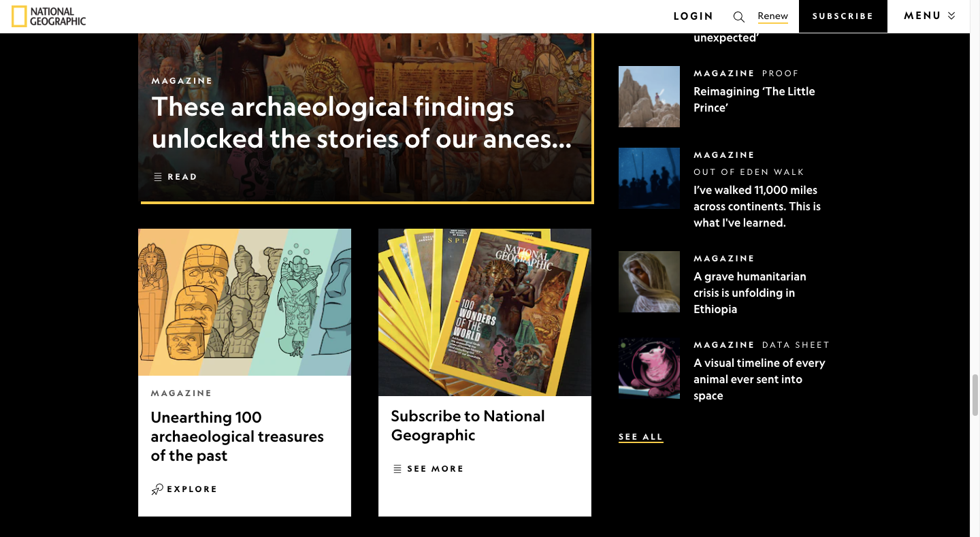Open the magazine covers thumbnail
The width and height of the screenshot is (980, 537).
[485, 312]
